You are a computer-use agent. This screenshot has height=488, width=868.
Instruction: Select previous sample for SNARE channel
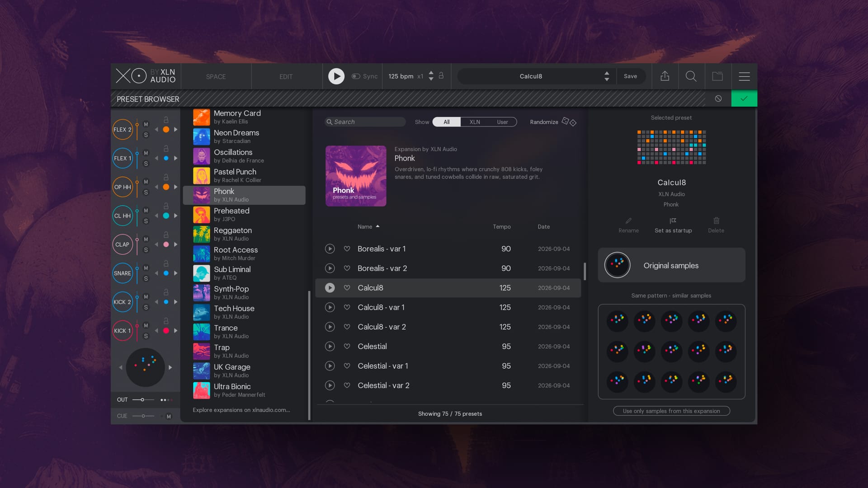pyautogui.click(x=156, y=273)
